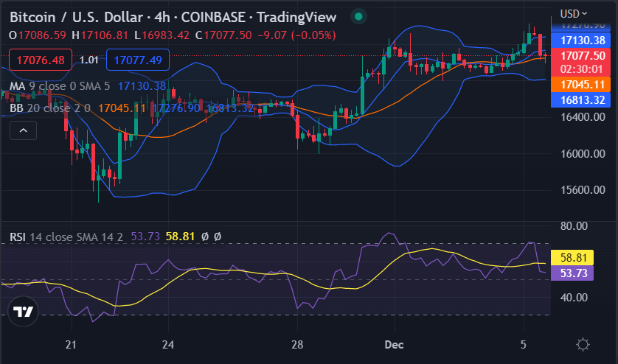Click the 24 date on time axis
The image size is (618, 364).
[x=168, y=345]
